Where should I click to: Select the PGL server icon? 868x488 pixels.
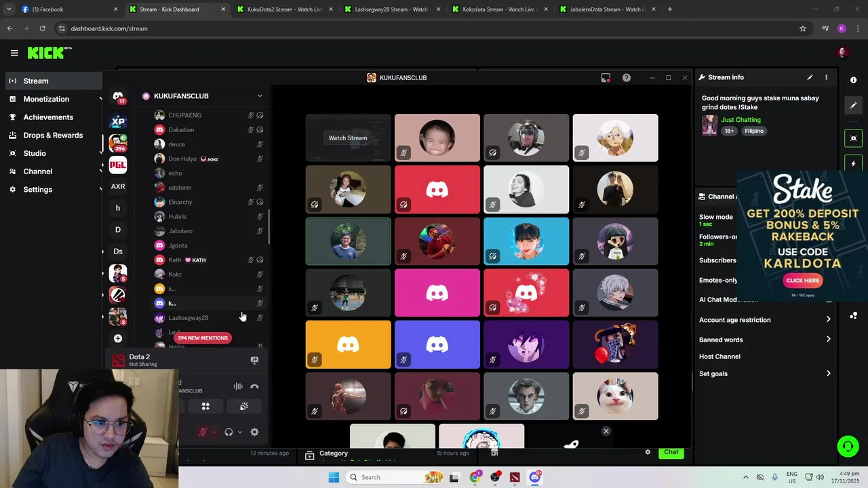(118, 165)
